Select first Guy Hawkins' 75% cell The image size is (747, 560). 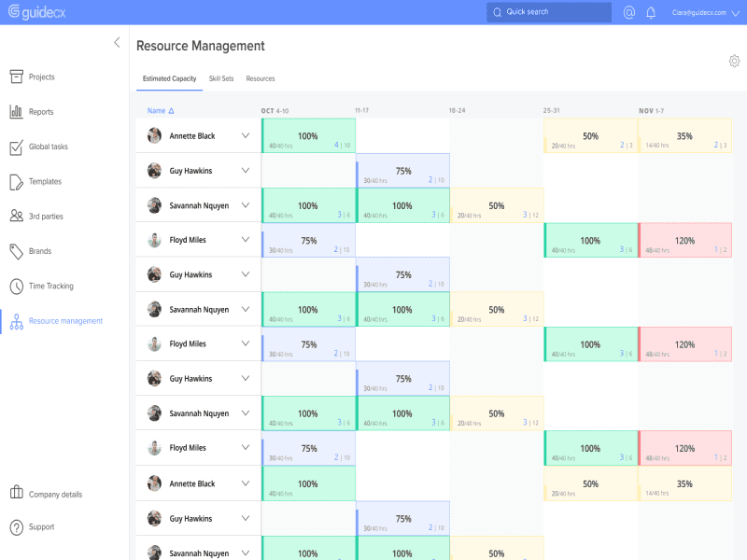403,171
